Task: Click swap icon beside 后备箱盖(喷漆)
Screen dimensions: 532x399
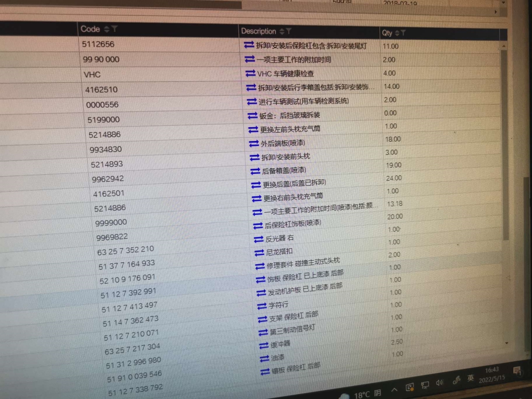Action: pos(256,171)
